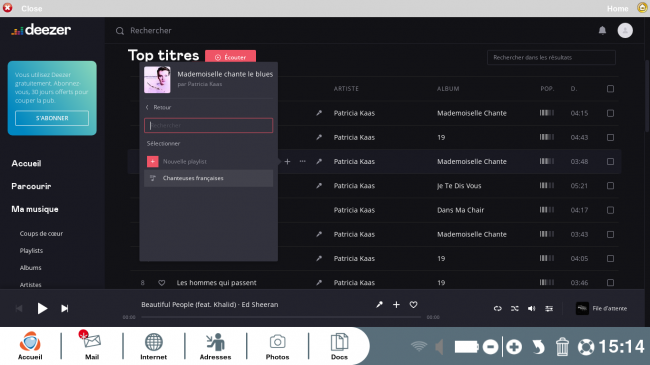Select all tracks header checkbox
Image resolution: width=650 pixels, height=365 pixels.
click(610, 89)
